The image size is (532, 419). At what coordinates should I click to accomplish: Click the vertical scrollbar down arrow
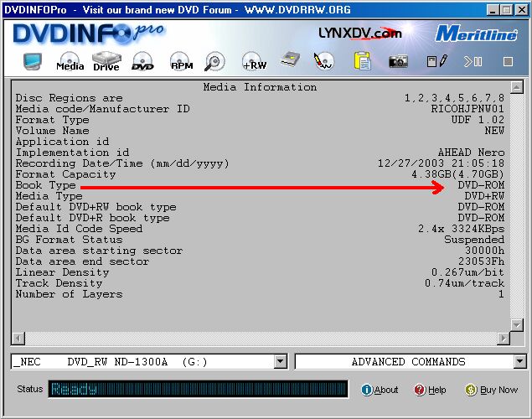coord(516,325)
